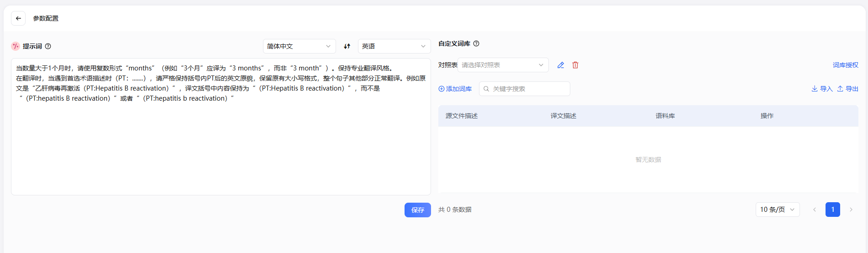The width and height of the screenshot is (868, 253).
Task: Click the 参数配置 page title
Action: click(46, 18)
